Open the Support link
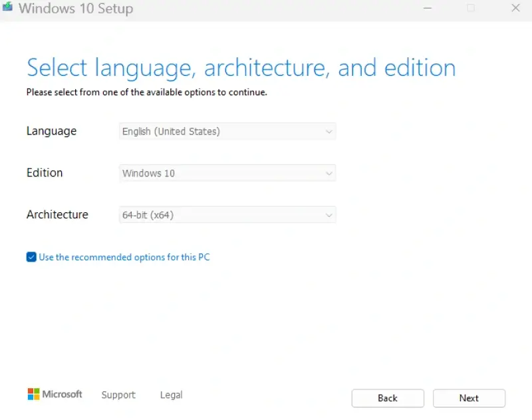 pos(118,395)
